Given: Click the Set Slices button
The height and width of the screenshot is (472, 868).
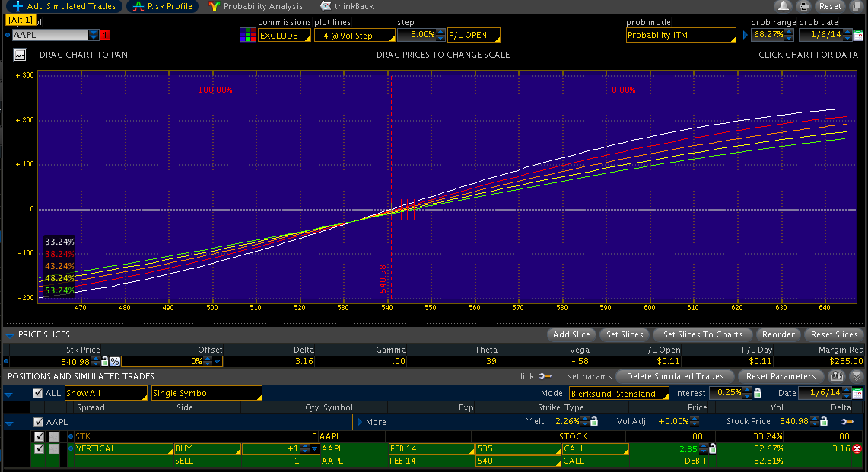Looking at the screenshot, I should (625, 334).
